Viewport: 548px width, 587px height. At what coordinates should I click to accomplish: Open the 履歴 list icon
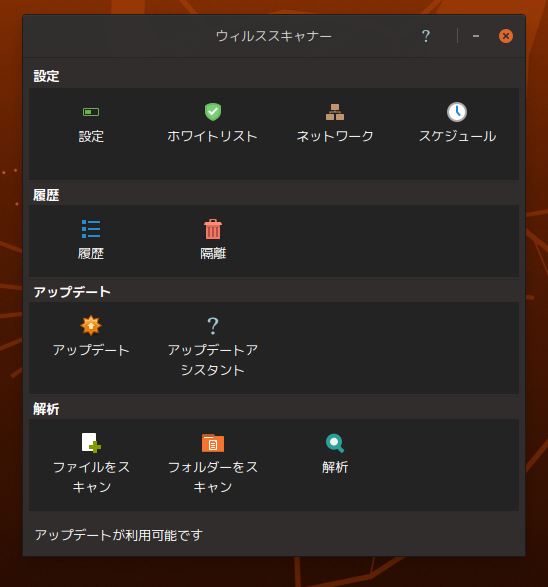91,229
